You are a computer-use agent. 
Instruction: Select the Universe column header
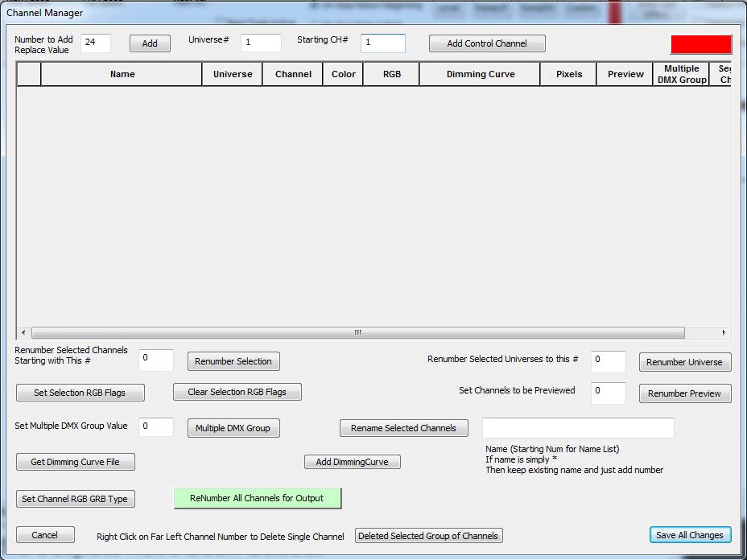(233, 74)
